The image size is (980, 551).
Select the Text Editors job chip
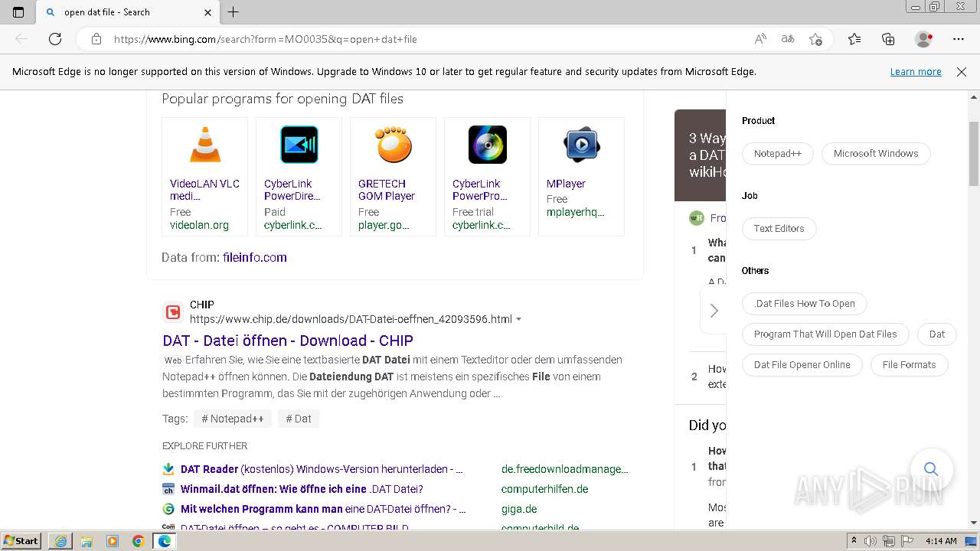[x=779, y=229]
